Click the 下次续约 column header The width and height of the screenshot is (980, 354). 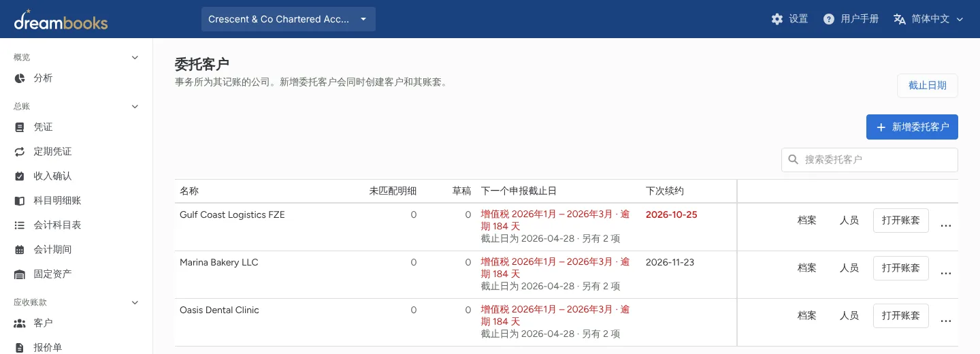pyautogui.click(x=665, y=191)
